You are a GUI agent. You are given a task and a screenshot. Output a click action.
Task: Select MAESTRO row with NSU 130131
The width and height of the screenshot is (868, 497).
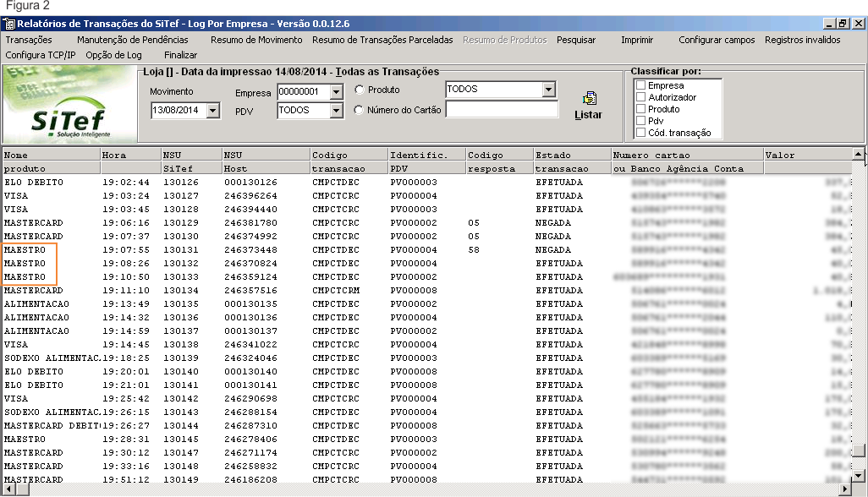pos(426,250)
